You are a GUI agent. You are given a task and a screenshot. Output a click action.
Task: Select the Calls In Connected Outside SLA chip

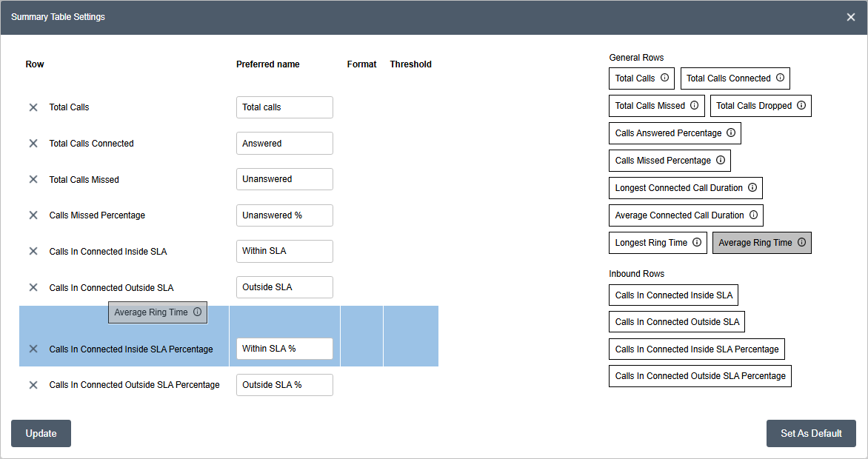(677, 322)
